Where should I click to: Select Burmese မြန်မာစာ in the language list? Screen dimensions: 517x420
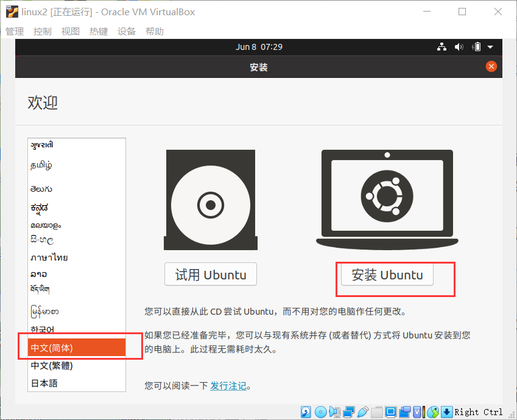click(x=77, y=312)
